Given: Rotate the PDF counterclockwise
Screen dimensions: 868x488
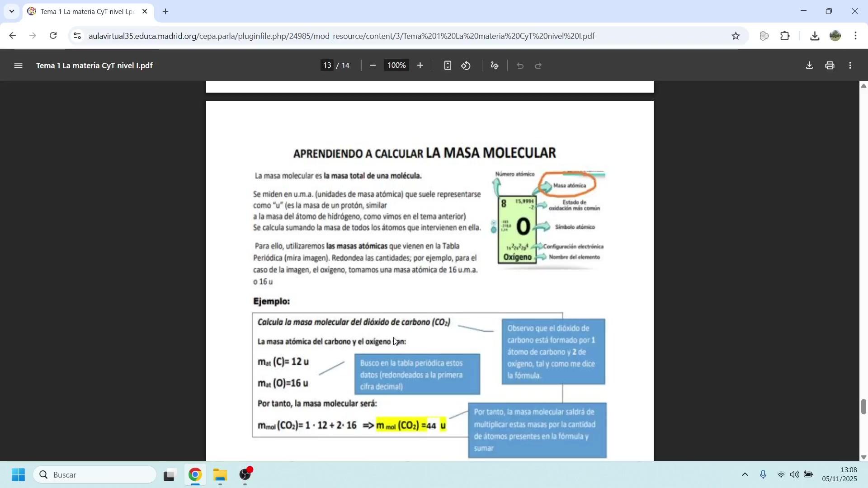Looking at the screenshot, I should (466, 66).
